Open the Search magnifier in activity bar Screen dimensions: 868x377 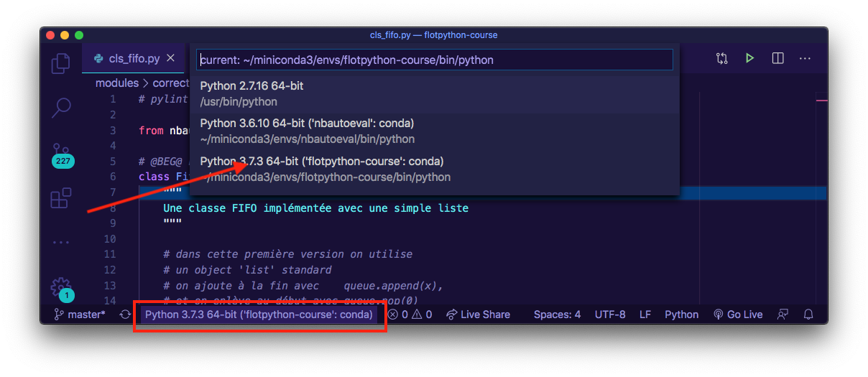click(62, 108)
